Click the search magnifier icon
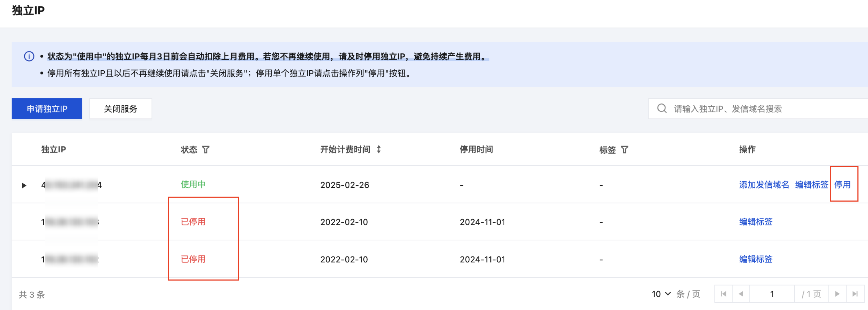 (x=662, y=108)
